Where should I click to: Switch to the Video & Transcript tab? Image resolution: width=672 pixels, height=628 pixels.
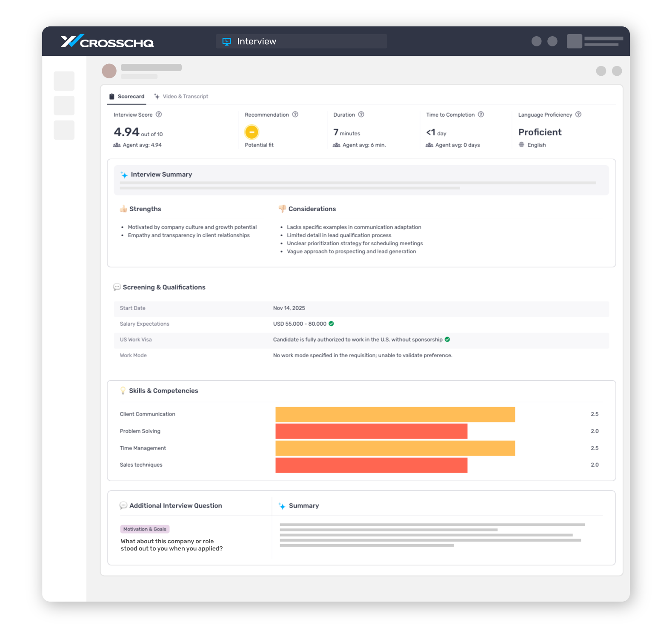tap(181, 97)
